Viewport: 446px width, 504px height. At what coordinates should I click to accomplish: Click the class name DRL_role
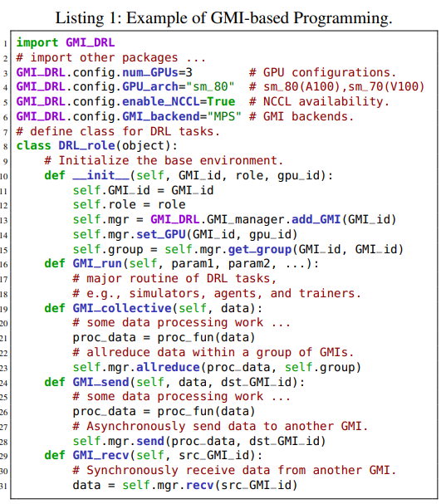pos(86,145)
